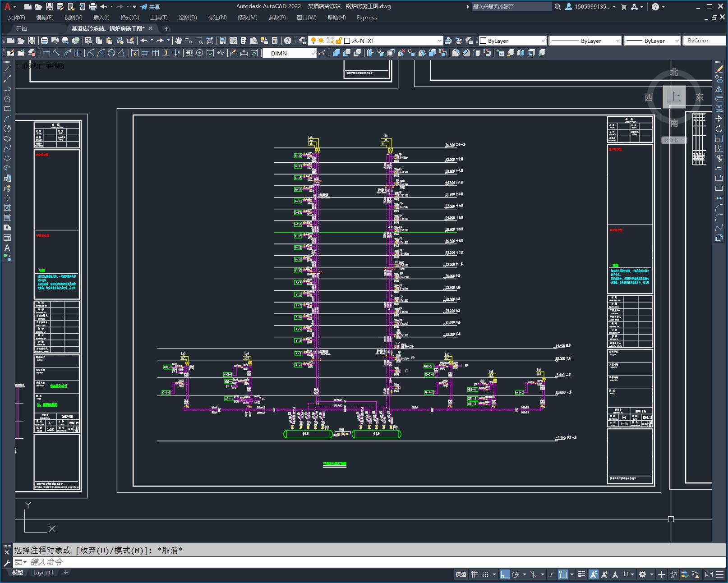
Task: Select the Pan (hand) tool
Action: (x=179, y=41)
